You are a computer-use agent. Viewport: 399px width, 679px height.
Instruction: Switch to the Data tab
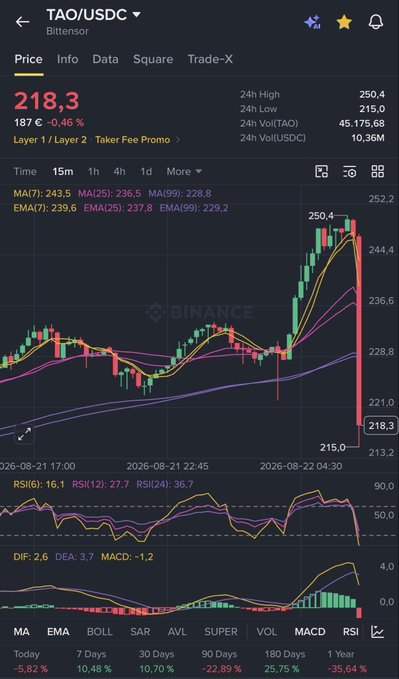(105, 59)
